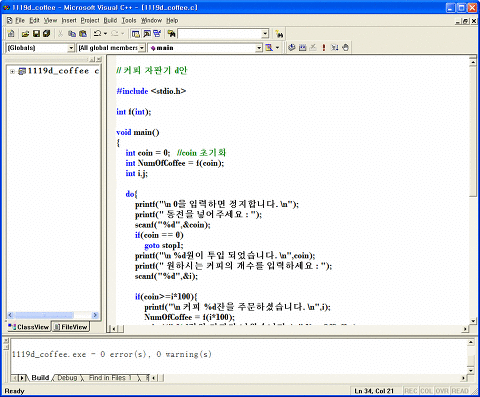This screenshot has width=480, height=397.
Task: Switch to the ClassView tab
Action: tap(29, 327)
